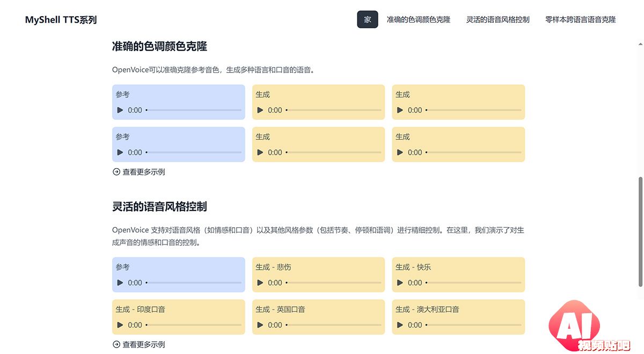
Task: Click the 生成 - 英国口音 progress slider
Action: coord(333,325)
